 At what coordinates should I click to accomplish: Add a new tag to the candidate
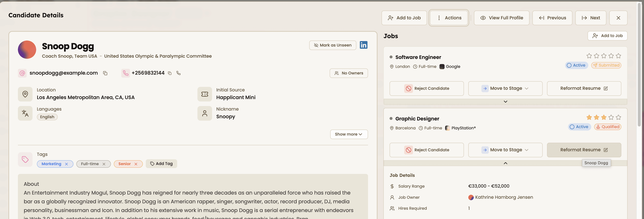point(161,164)
